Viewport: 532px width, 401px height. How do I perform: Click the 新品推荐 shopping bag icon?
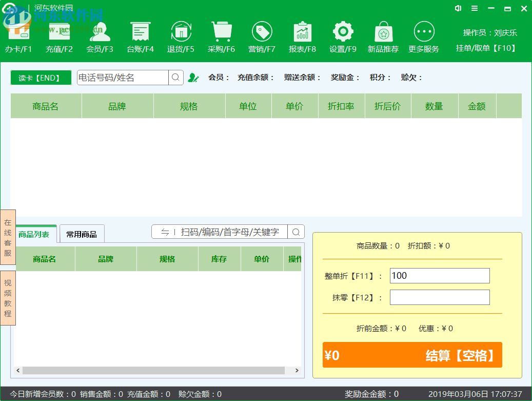(383, 32)
